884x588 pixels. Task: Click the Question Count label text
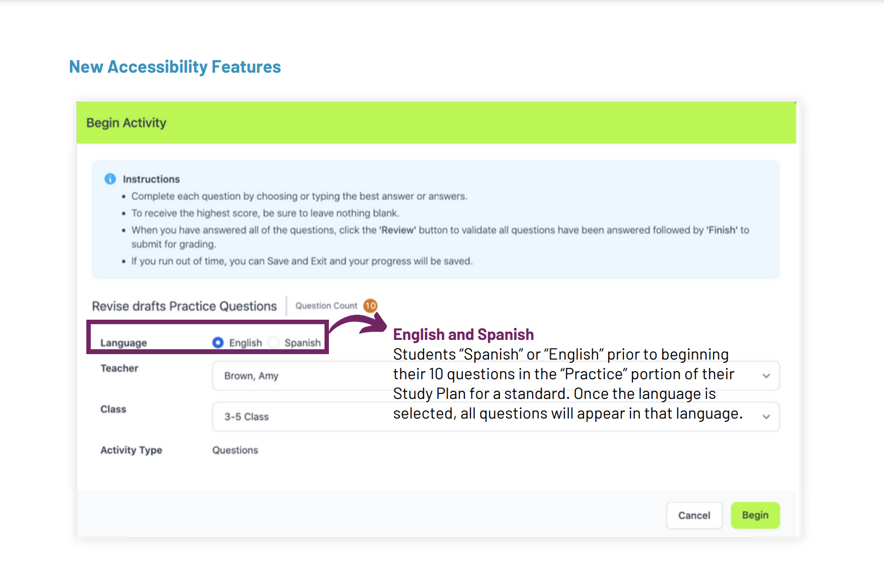pos(326,306)
